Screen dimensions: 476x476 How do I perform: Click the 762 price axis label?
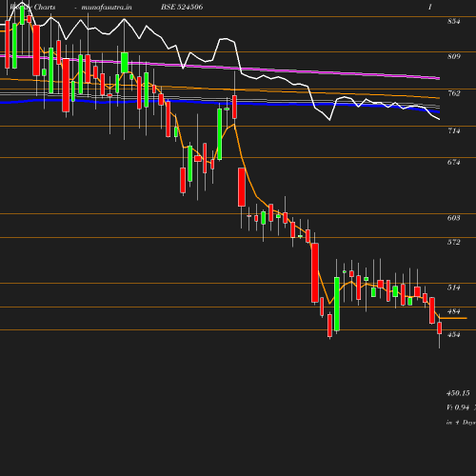(453, 93)
